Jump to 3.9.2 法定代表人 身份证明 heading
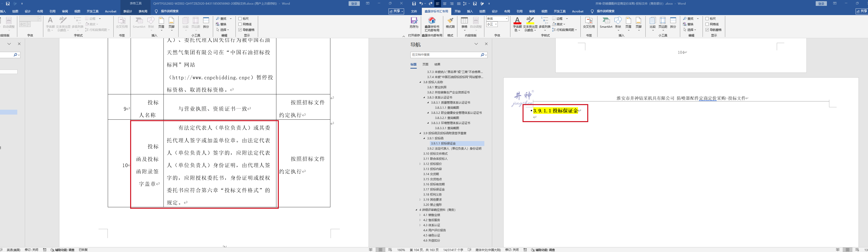This screenshot has width=868, height=252. [454, 149]
